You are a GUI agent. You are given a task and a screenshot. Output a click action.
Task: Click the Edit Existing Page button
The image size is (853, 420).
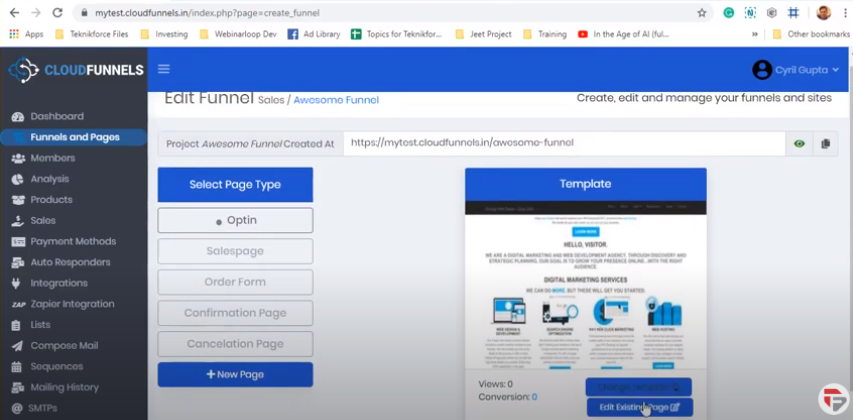[x=638, y=407]
